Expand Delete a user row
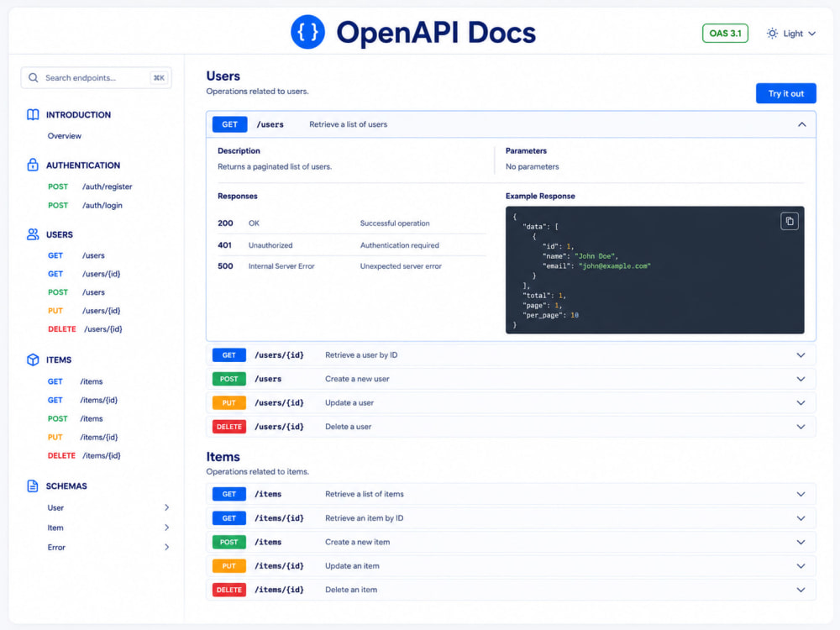840x630 pixels. click(511, 427)
